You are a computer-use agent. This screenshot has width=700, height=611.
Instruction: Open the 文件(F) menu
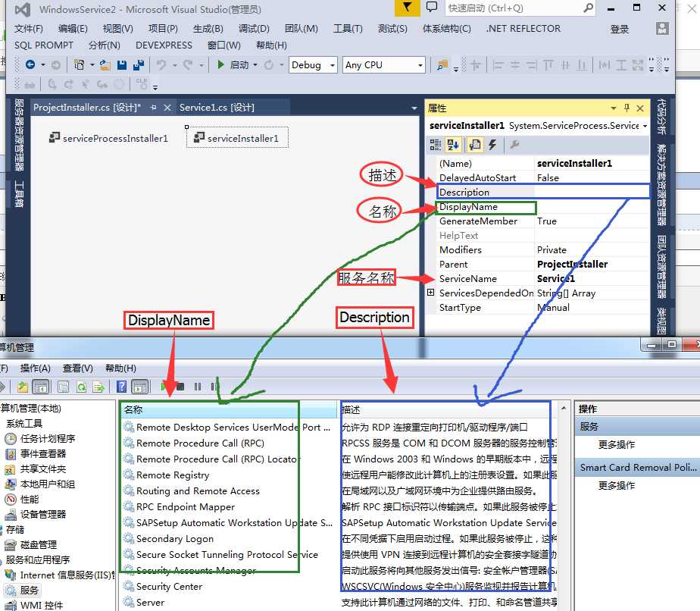click(29, 29)
